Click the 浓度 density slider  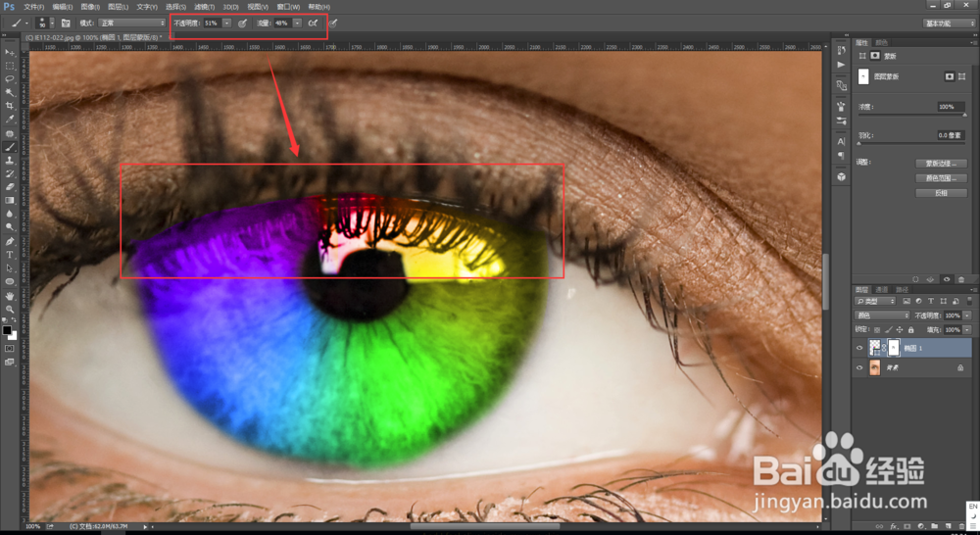tap(911, 115)
